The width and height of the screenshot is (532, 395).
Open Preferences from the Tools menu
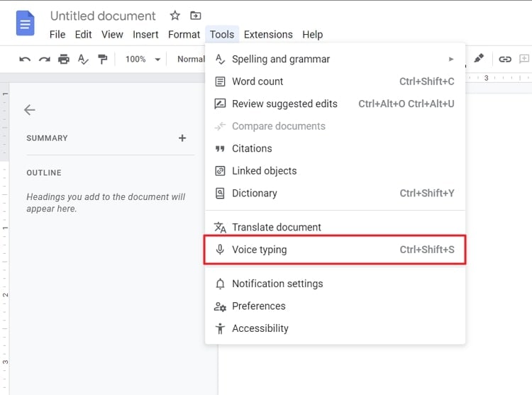[258, 306]
